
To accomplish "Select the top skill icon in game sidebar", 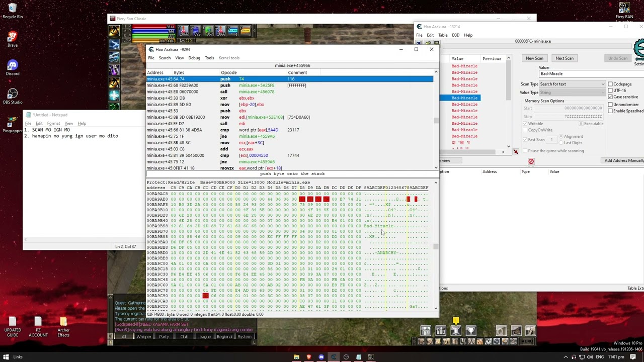I will pyautogui.click(x=114, y=31).
